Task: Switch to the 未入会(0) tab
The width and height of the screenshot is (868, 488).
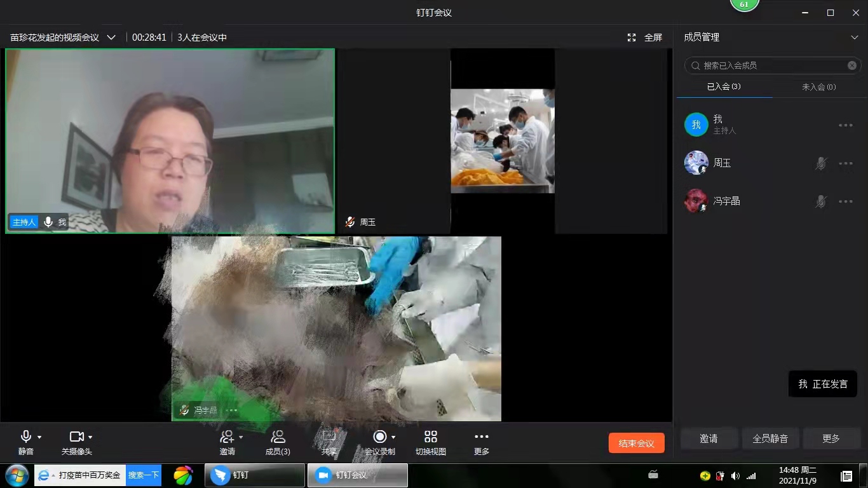Action: pyautogui.click(x=818, y=87)
